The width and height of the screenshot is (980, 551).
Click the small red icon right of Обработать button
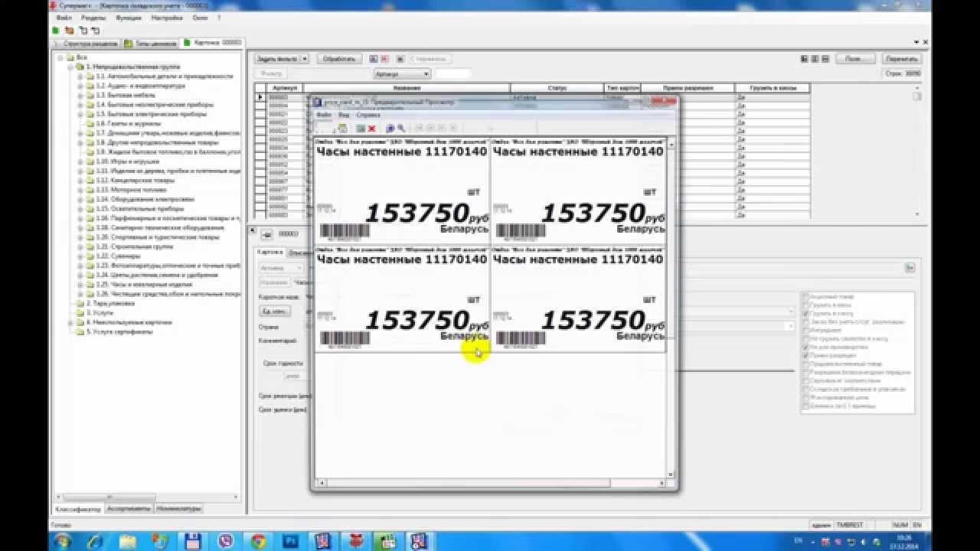pyautogui.click(x=384, y=59)
